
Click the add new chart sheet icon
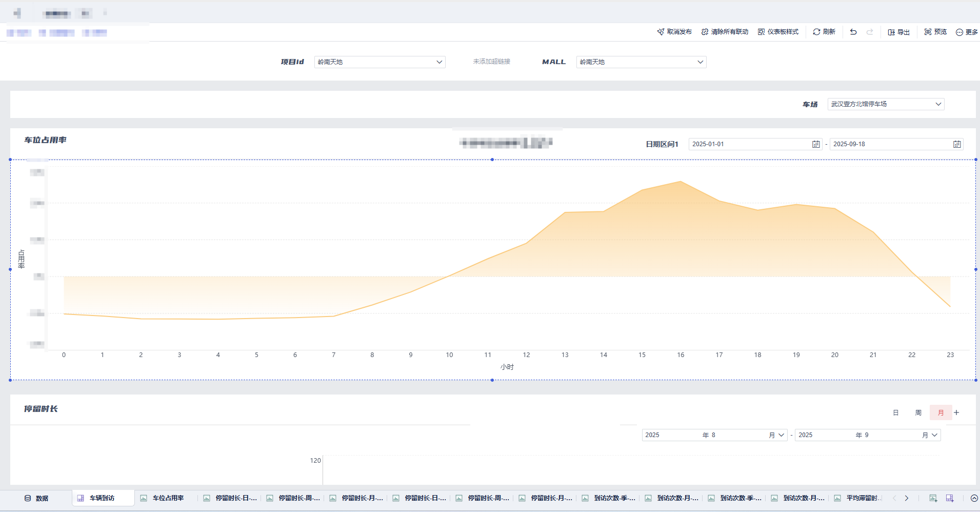click(x=933, y=498)
